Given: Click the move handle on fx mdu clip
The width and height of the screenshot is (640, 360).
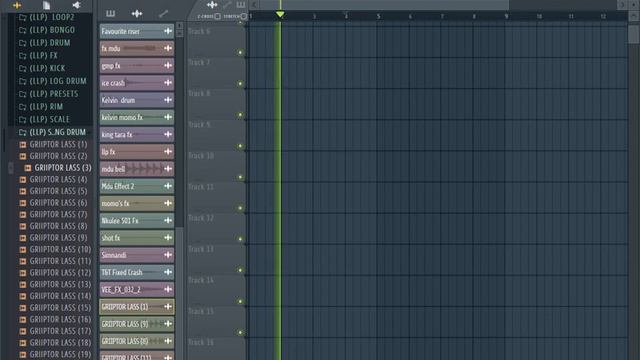Looking at the screenshot, I should click(x=168, y=48).
